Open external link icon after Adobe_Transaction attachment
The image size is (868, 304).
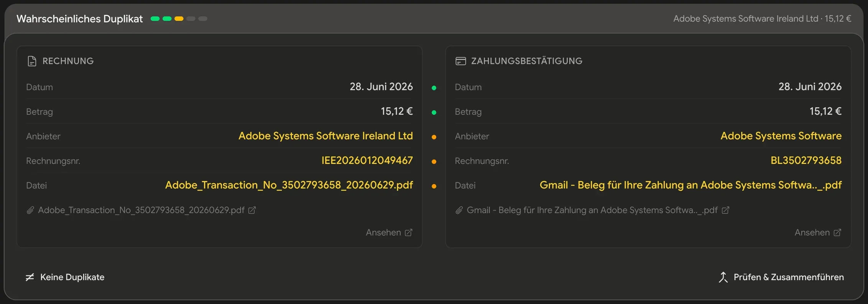coord(252,210)
